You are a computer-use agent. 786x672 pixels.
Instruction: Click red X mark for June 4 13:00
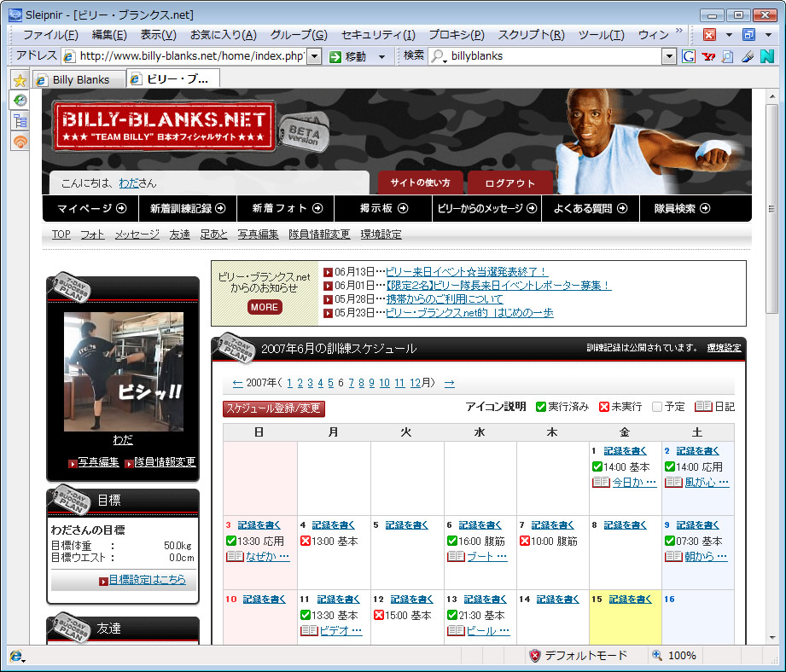pyautogui.click(x=305, y=542)
